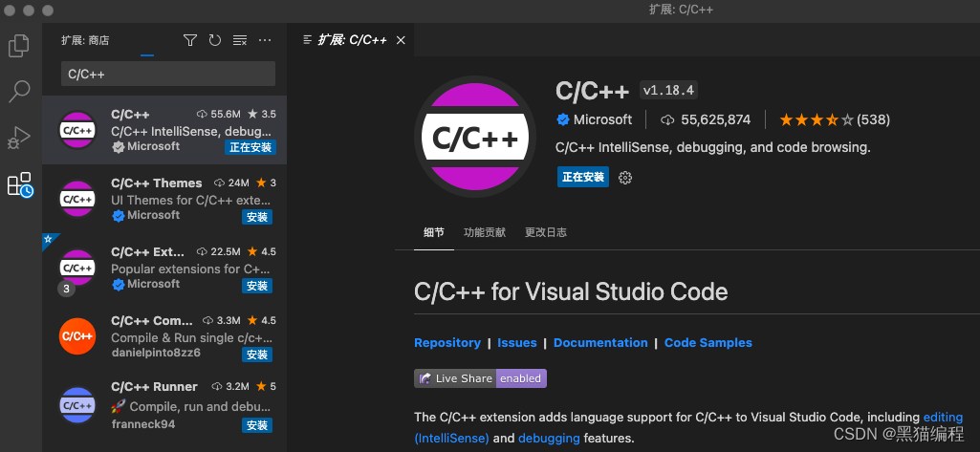980x452 pixels.
Task: Select the C/C++ Extension Pack entry
Action: 164,268
